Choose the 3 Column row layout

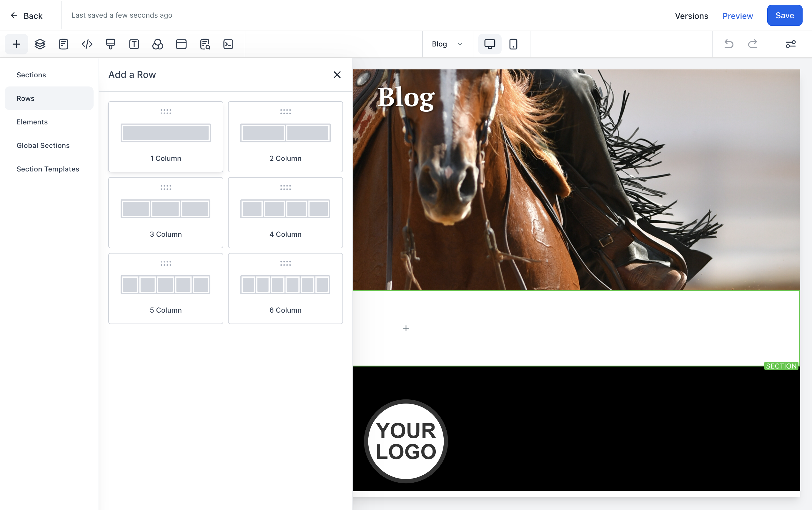click(166, 212)
